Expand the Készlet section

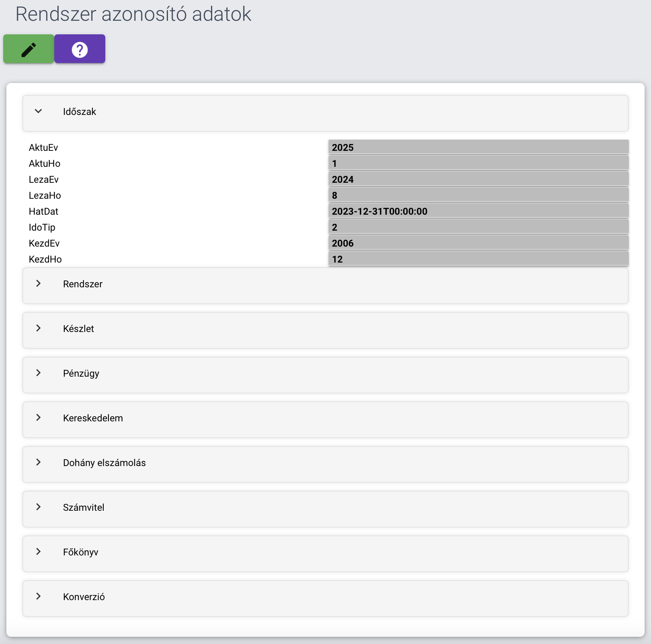[325, 330]
